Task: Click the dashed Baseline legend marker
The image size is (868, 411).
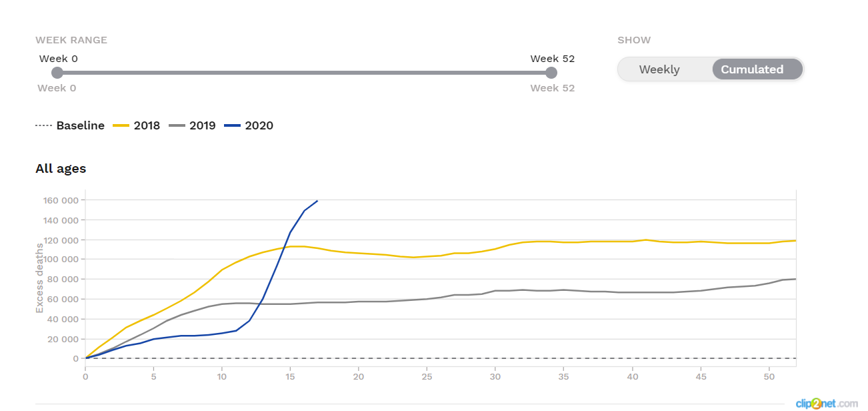Action: click(44, 125)
